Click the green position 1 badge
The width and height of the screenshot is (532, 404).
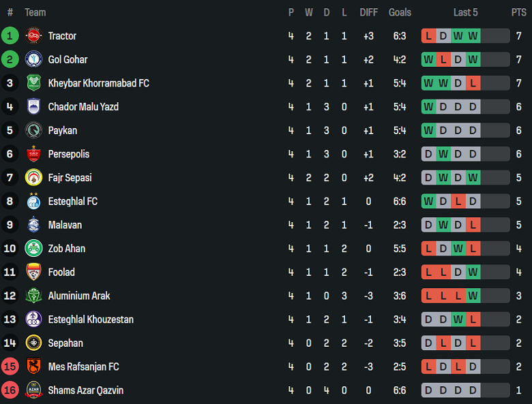click(10, 36)
